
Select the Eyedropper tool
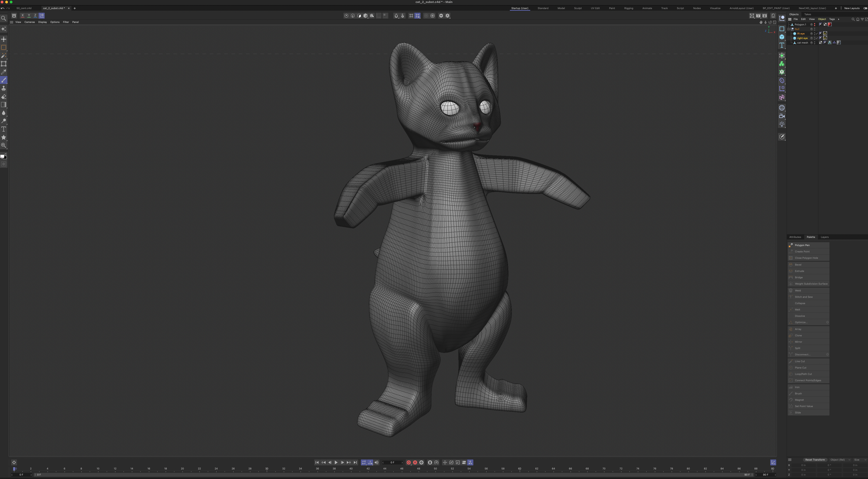pyautogui.click(x=4, y=72)
